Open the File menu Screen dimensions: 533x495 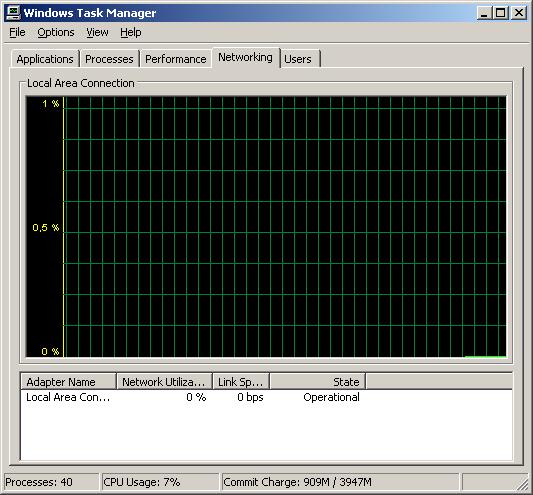click(x=17, y=32)
